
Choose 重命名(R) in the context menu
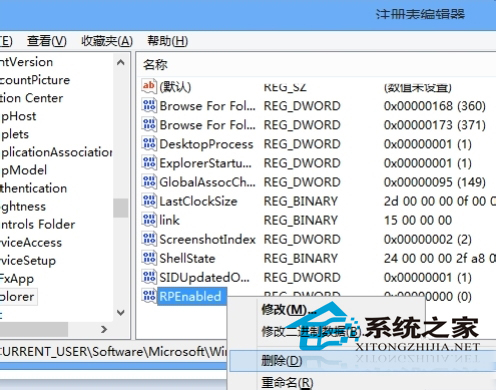(287, 382)
